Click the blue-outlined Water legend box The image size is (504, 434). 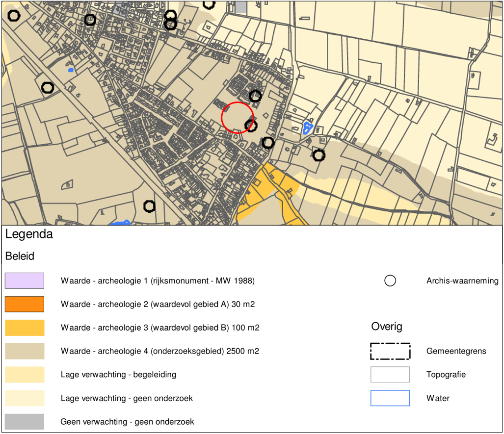pos(390,398)
